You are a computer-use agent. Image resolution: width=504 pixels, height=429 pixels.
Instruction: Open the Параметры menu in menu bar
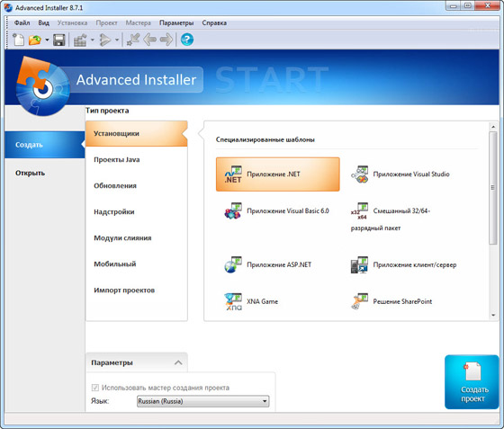176,23
